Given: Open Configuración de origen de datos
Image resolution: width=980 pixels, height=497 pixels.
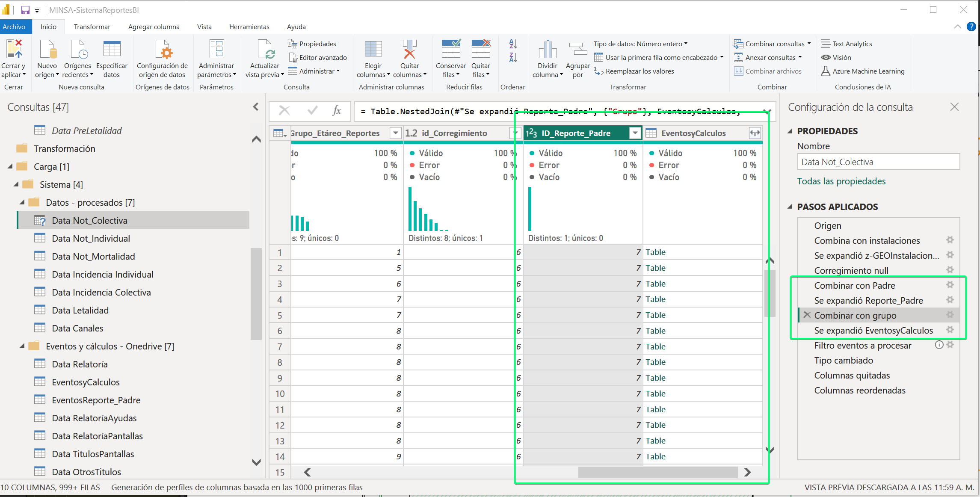Looking at the screenshot, I should point(162,59).
